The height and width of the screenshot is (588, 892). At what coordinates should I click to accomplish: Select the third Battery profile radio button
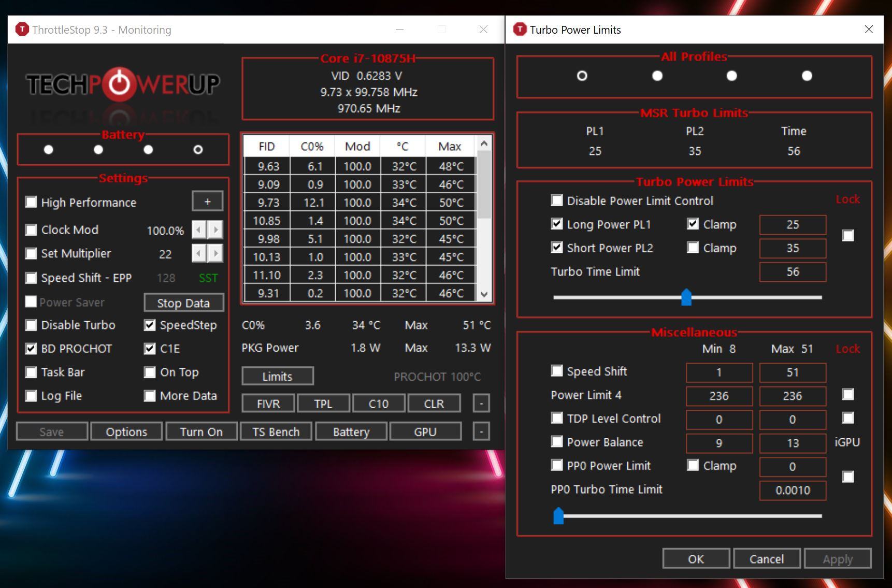tap(148, 150)
